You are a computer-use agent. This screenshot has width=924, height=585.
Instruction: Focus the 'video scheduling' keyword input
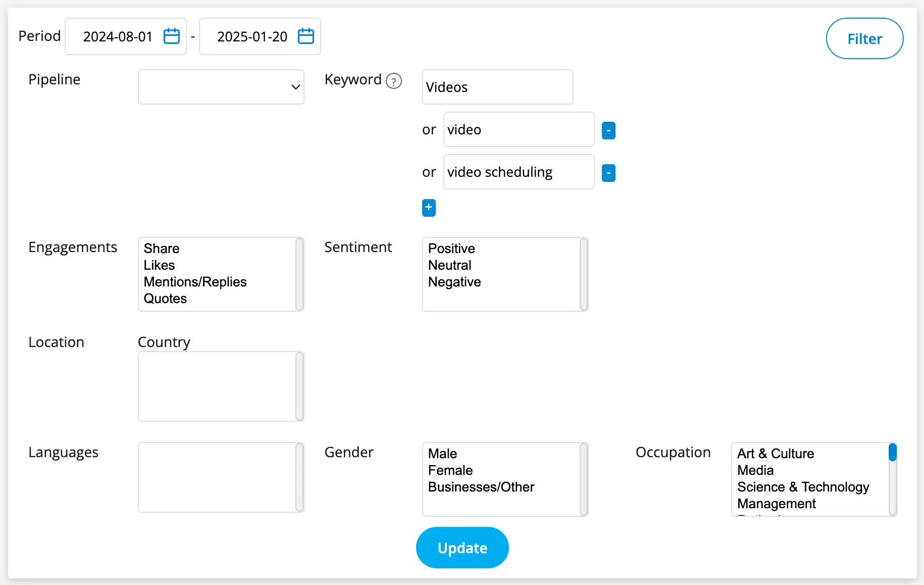519,172
